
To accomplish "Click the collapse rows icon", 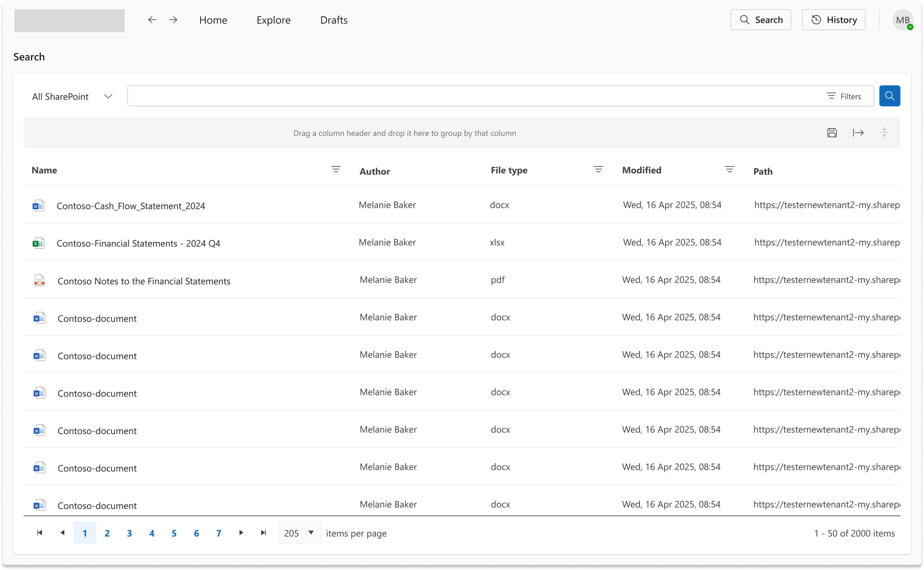I will click(x=884, y=133).
